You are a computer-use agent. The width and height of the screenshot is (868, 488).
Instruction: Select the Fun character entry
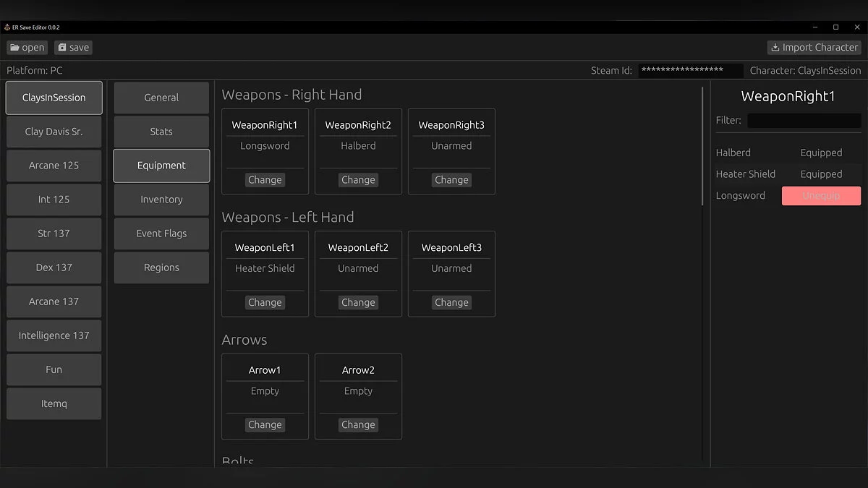tap(54, 369)
